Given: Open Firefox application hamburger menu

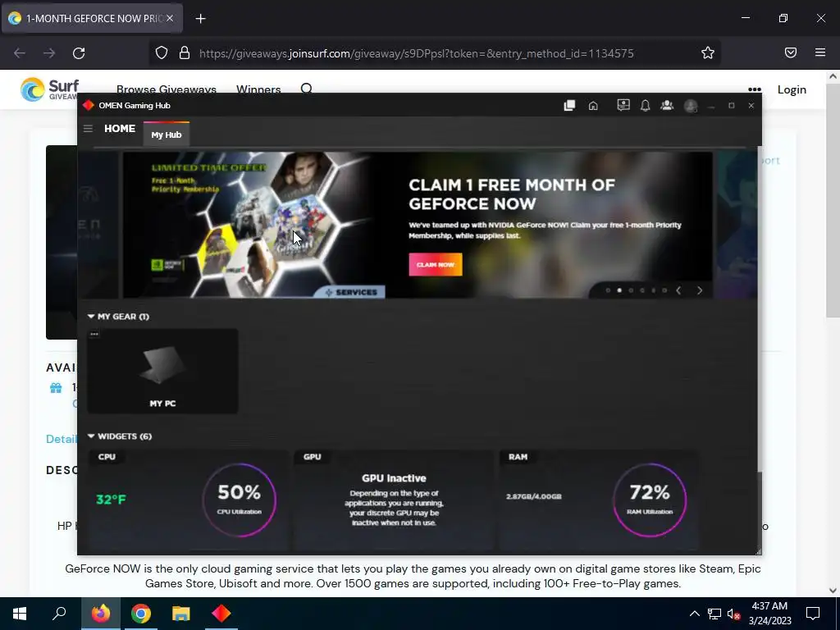Looking at the screenshot, I should click(820, 52).
